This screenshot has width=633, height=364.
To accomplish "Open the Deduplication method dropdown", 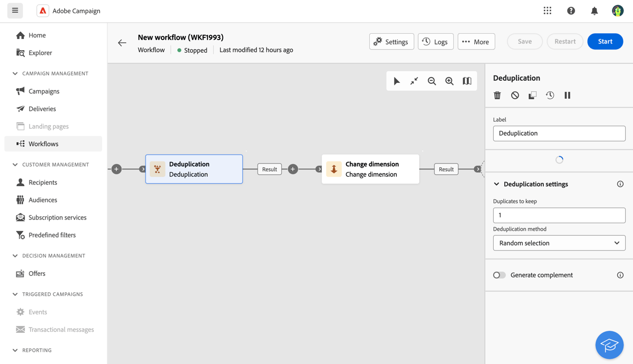I will [x=559, y=243].
